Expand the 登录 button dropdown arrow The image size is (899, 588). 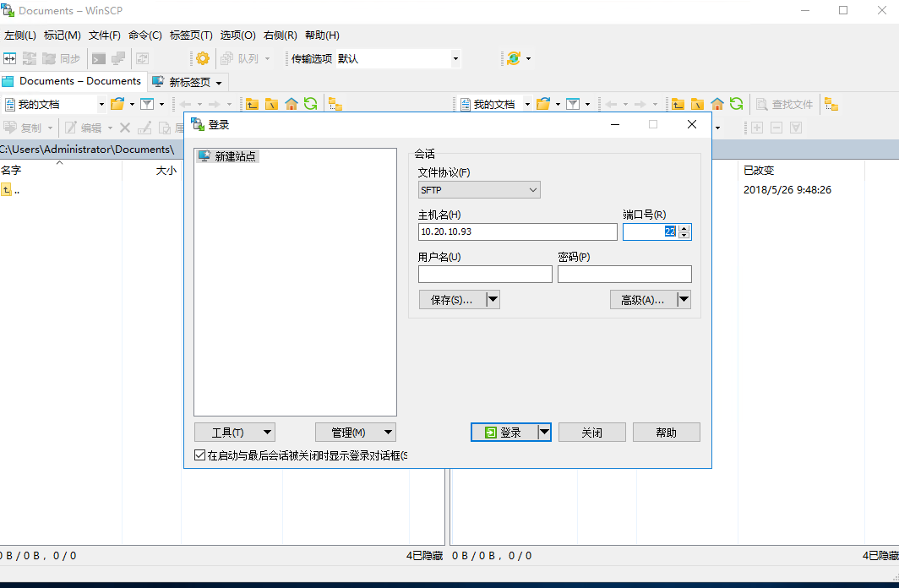pyautogui.click(x=544, y=433)
